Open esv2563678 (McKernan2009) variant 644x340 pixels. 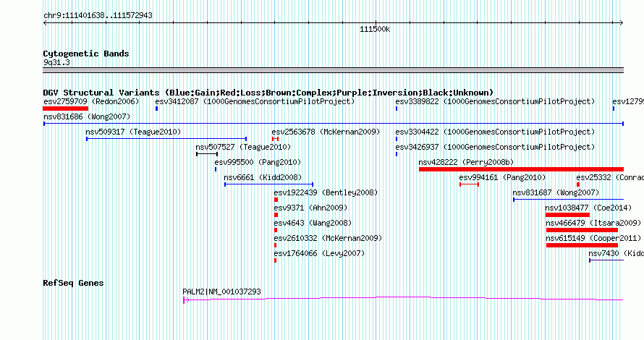[326, 132]
